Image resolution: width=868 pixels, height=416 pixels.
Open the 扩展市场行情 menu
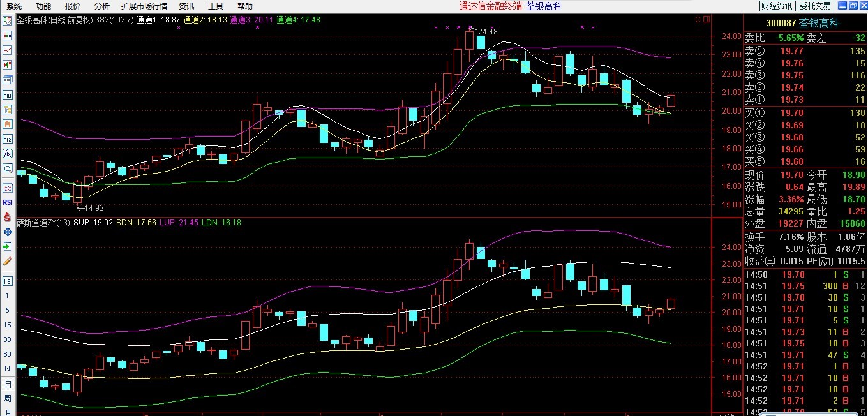click(144, 6)
